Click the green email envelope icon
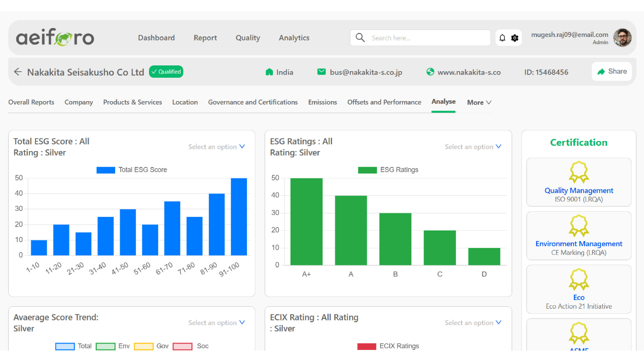The width and height of the screenshot is (644, 362). point(321,72)
